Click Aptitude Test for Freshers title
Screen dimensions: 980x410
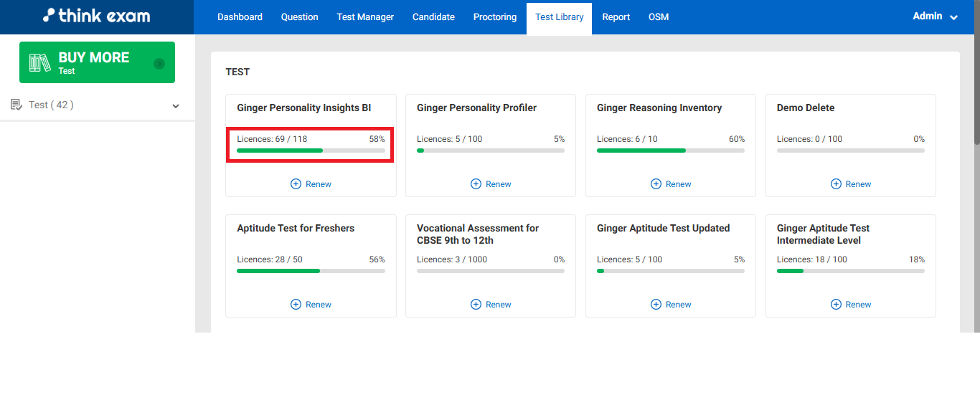[296, 228]
